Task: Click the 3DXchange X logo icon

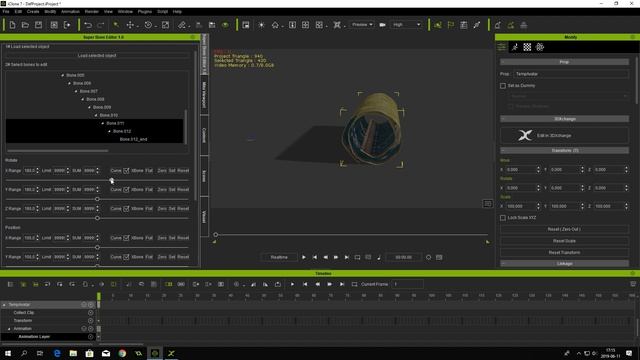Action: [525, 135]
